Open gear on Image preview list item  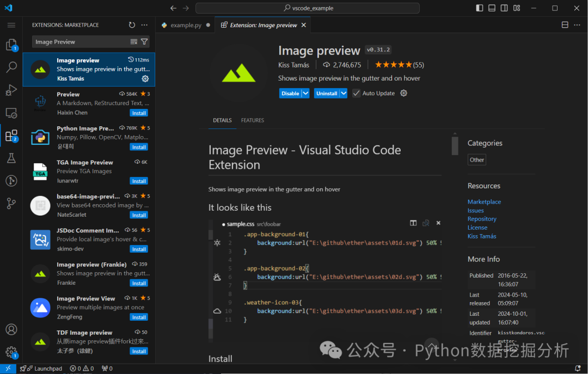click(145, 78)
